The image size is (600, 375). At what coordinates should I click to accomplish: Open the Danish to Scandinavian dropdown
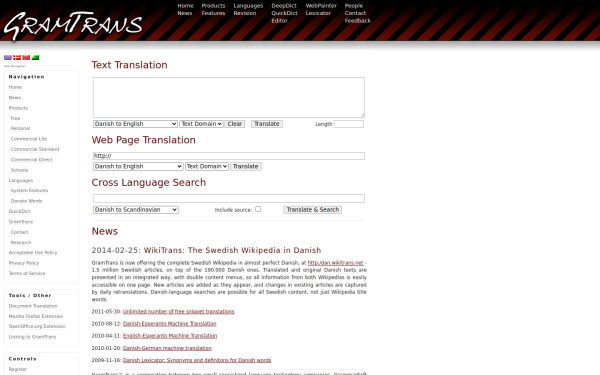point(135,210)
